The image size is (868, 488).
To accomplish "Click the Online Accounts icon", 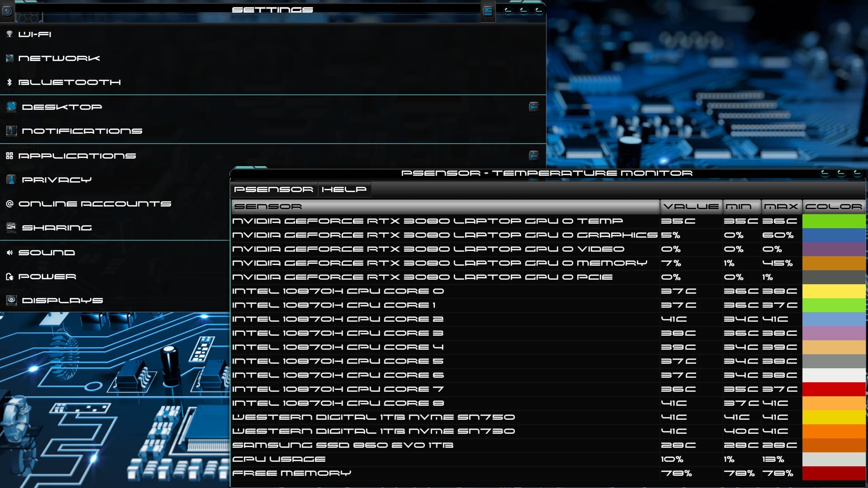I will pos(9,204).
